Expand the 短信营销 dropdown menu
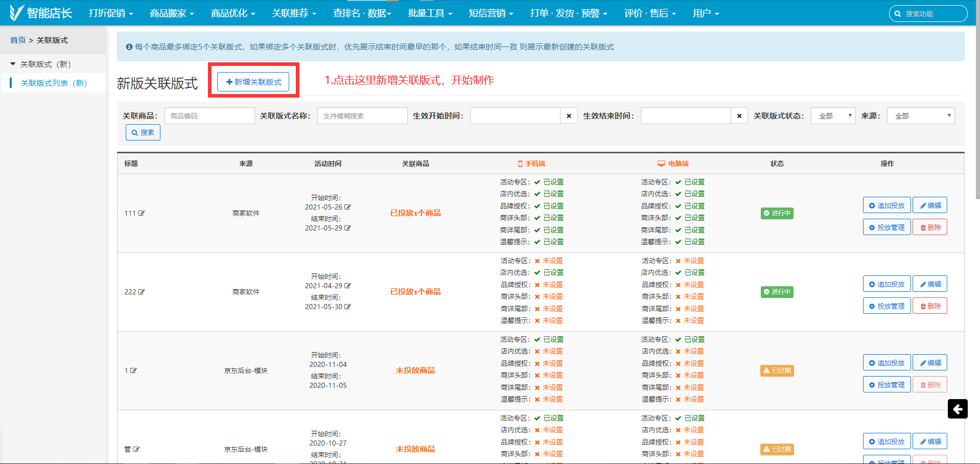 click(x=491, y=13)
